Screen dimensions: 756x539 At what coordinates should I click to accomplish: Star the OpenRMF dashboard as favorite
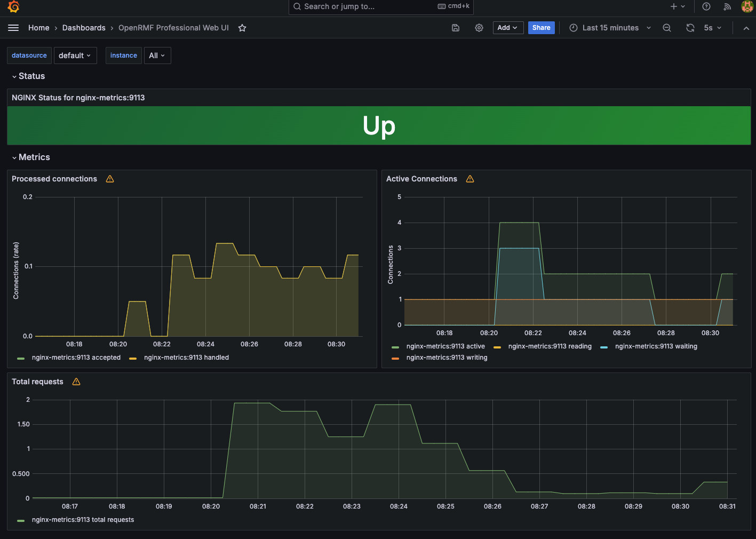tap(242, 28)
